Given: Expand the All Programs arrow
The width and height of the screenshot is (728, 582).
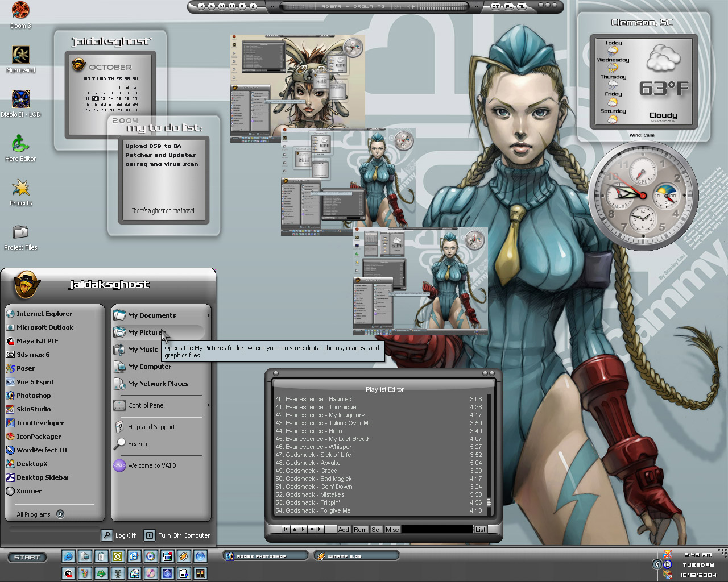Looking at the screenshot, I should coord(60,514).
